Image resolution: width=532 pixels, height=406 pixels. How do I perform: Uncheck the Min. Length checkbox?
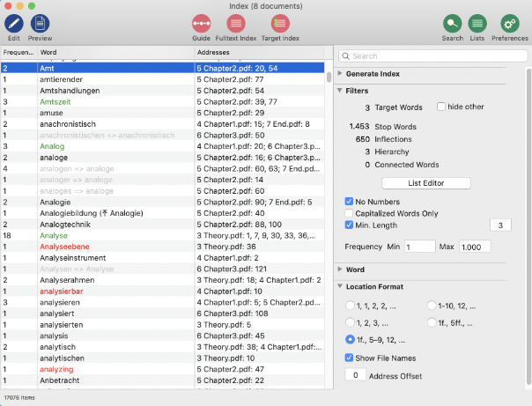(349, 225)
